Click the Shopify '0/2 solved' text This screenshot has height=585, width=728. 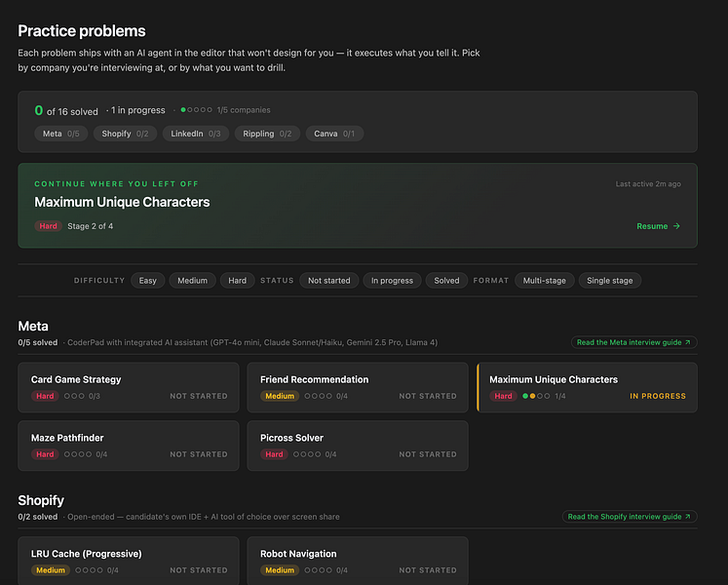38,517
